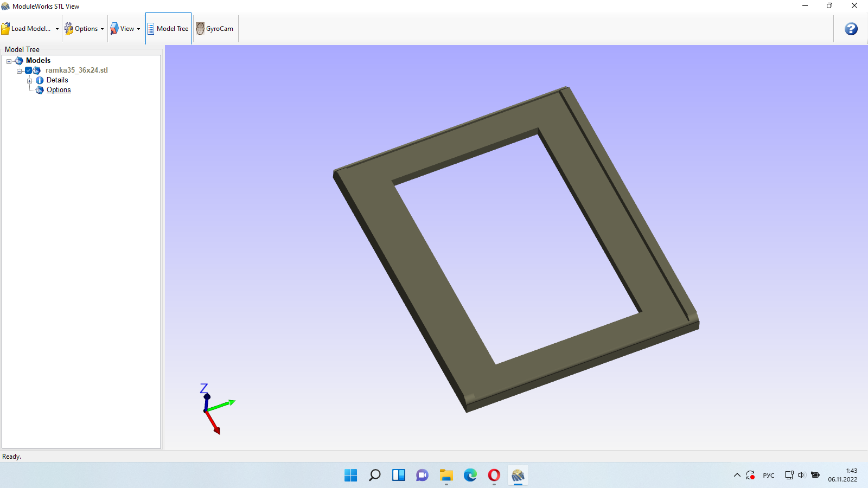
Task: Collapse the Models root node
Action: pos(9,61)
